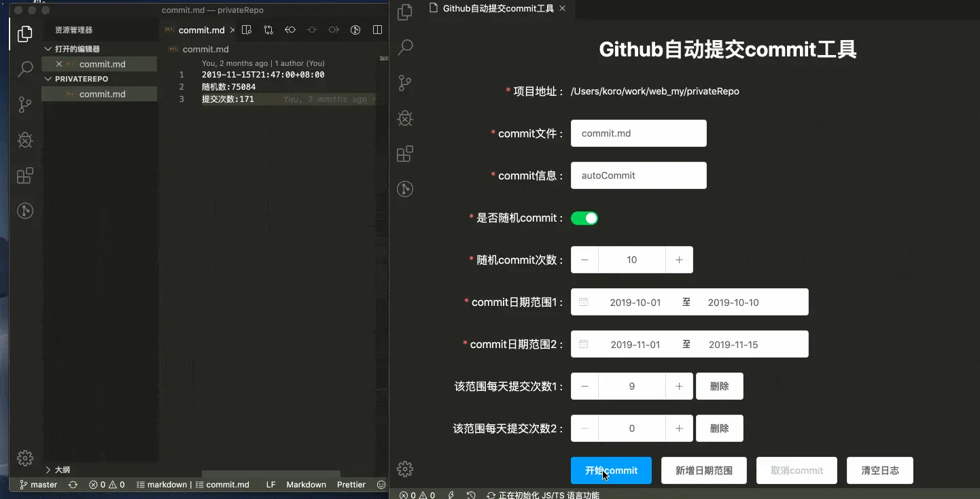Click the compare changes icon beside commit.md tab
980x499 pixels.
click(x=268, y=30)
